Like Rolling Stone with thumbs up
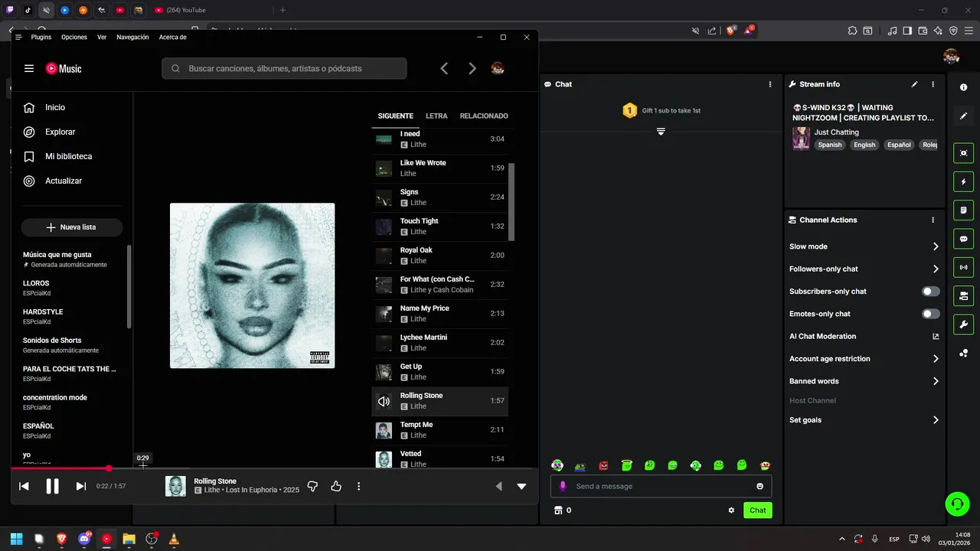Image resolution: width=980 pixels, height=551 pixels. click(336, 486)
